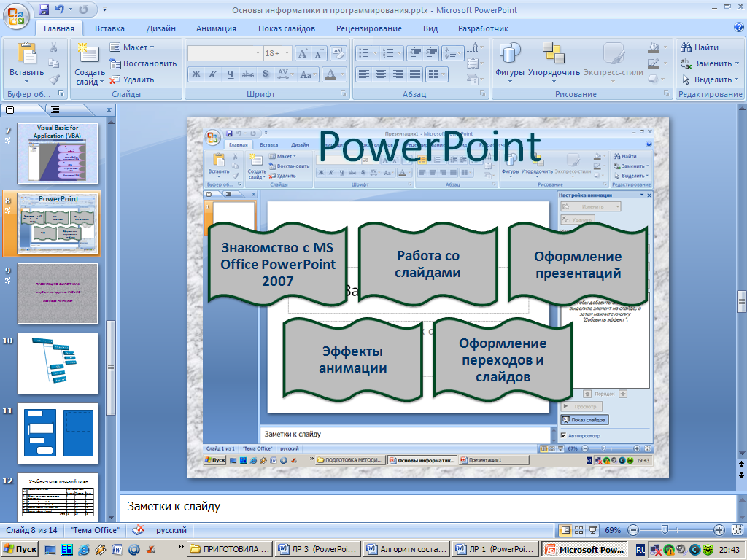Expand the Заменить replace dropdown arrow
This screenshot has height=560, width=747.
737,63
